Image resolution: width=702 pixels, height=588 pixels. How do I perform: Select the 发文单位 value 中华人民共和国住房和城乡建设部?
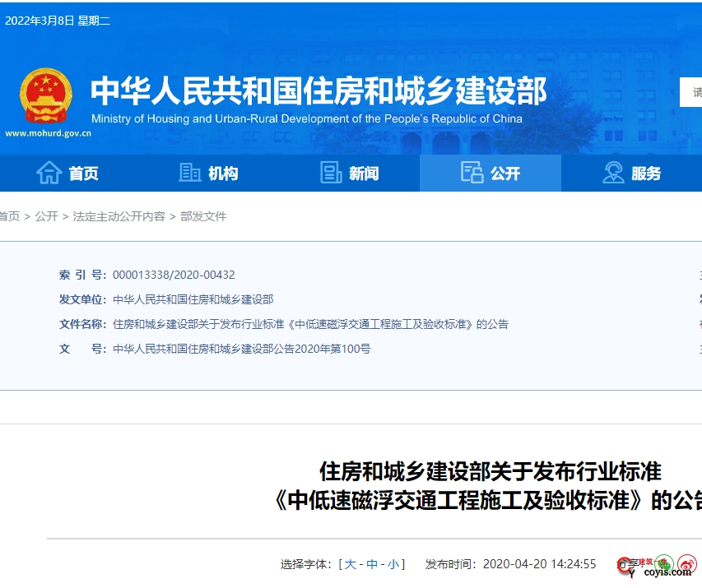click(x=193, y=299)
